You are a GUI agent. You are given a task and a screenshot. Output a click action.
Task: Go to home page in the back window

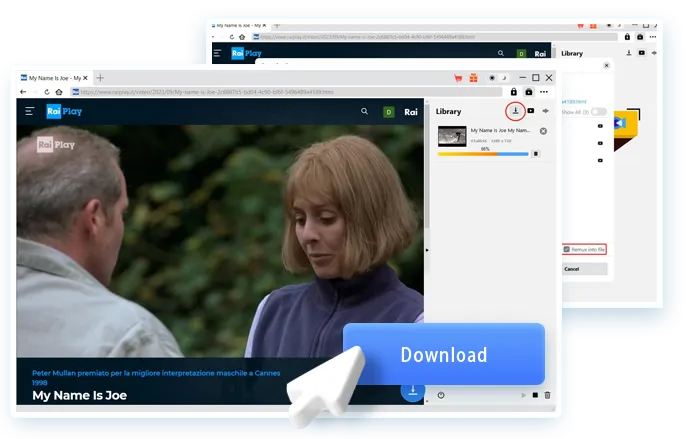coord(242,37)
